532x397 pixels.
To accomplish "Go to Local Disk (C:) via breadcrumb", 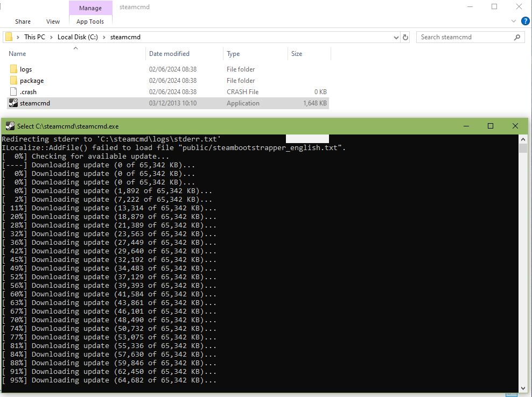I will 78,37.
